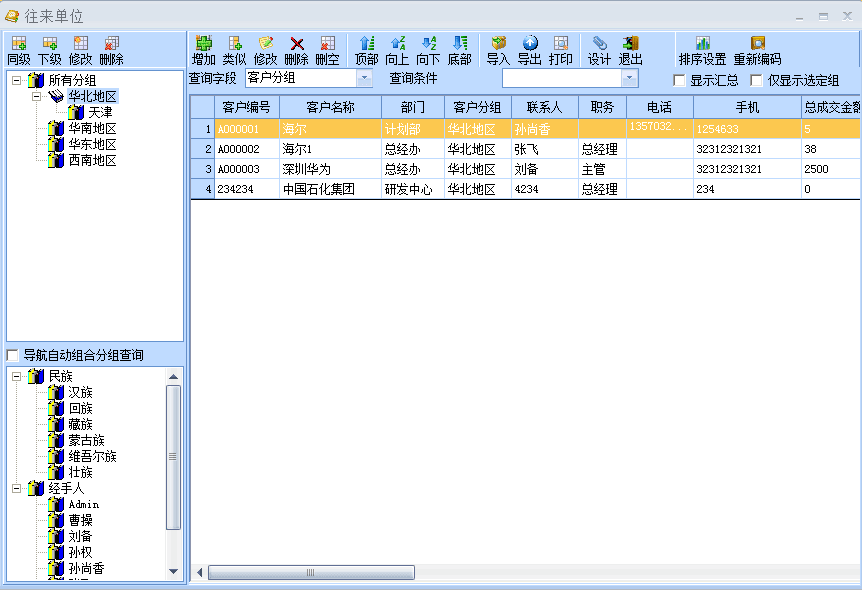Click the 联系人 column header
The height and width of the screenshot is (590, 862).
[545, 107]
